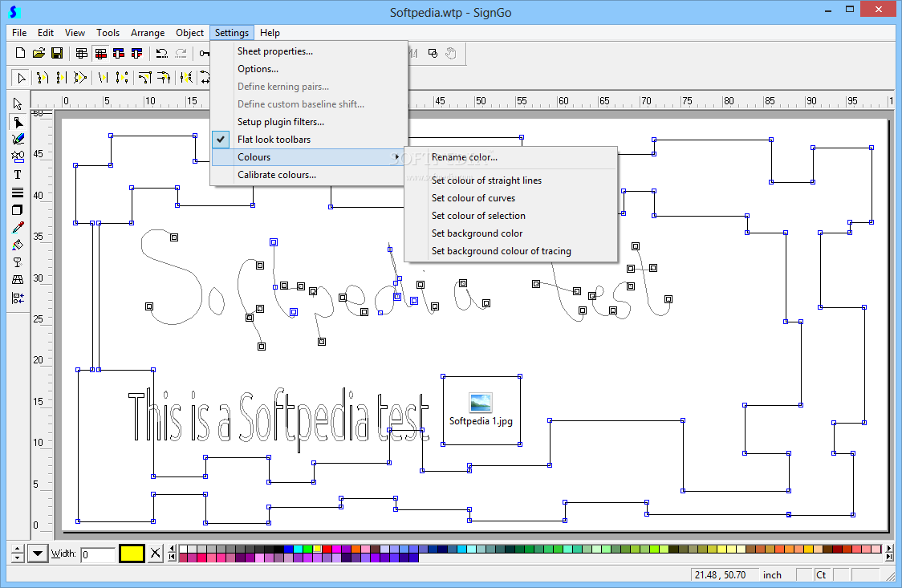
Task: Pick the blue swatch in the palette top row
Action: point(289,549)
